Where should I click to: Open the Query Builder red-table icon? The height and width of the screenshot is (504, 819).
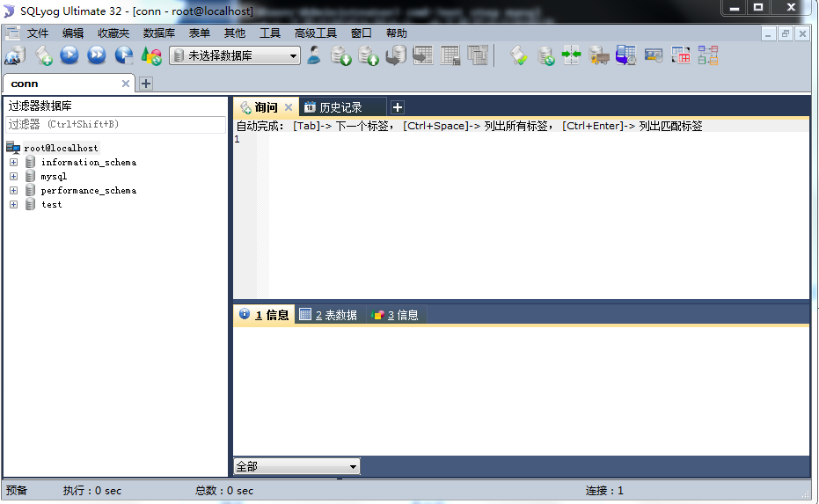(681, 55)
